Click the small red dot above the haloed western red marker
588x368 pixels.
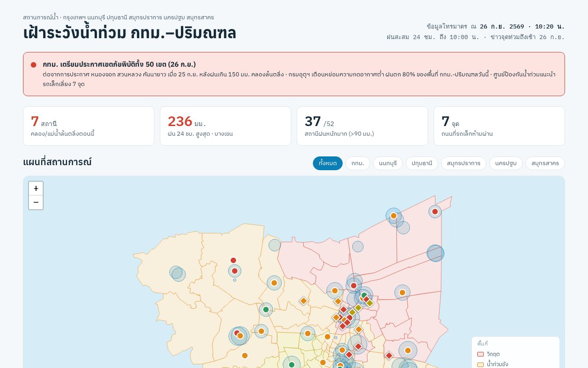pyautogui.click(x=233, y=260)
